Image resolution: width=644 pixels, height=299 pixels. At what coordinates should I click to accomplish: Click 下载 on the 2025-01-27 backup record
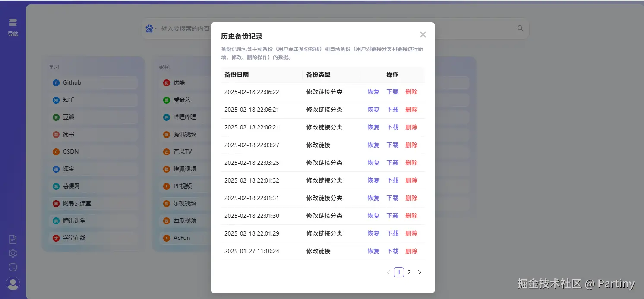[x=392, y=251]
